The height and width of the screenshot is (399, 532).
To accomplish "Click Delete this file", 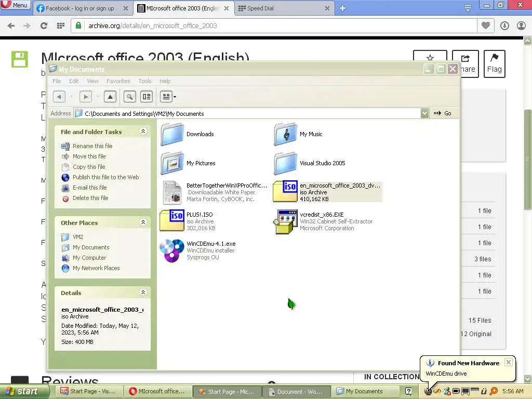I will [x=90, y=198].
